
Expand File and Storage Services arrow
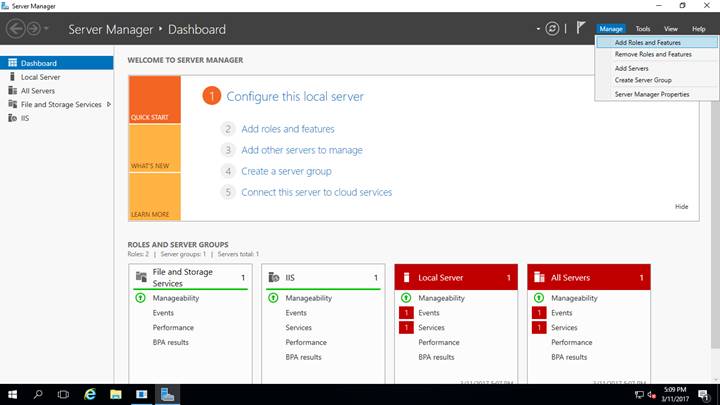point(109,104)
